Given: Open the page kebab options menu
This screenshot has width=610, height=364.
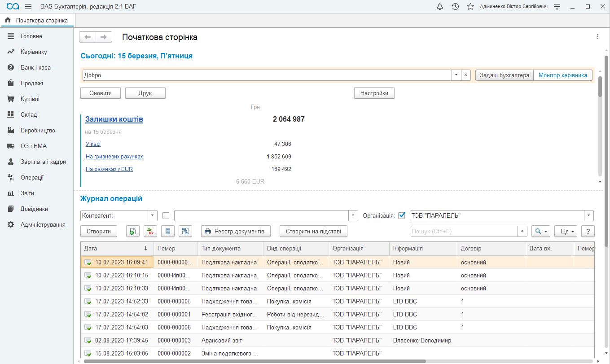Looking at the screenshot, I should (x=597, y=37).
